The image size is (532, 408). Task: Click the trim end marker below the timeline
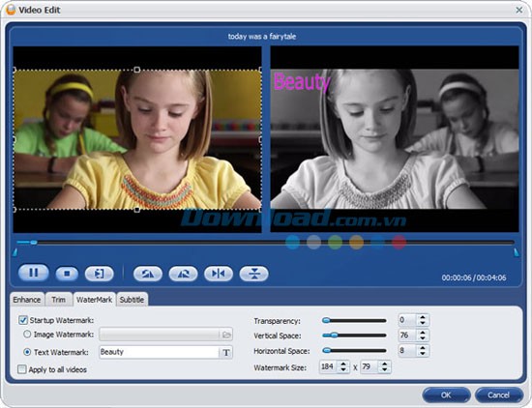point(517,252)
